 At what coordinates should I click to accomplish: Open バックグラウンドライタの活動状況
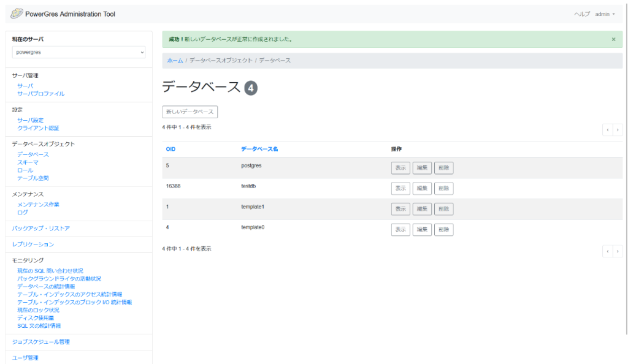pyautogui.click(x=59, y=279)
